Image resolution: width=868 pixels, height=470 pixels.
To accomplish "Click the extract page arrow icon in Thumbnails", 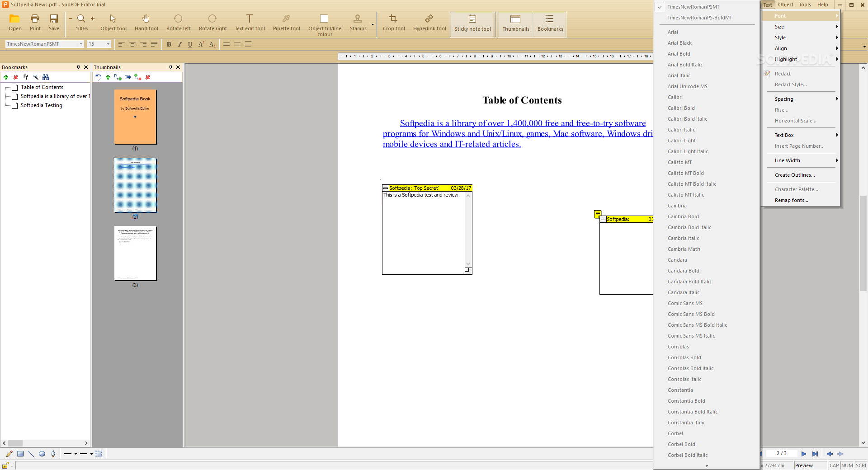I will pyautogui.click(x=128, y=77).
